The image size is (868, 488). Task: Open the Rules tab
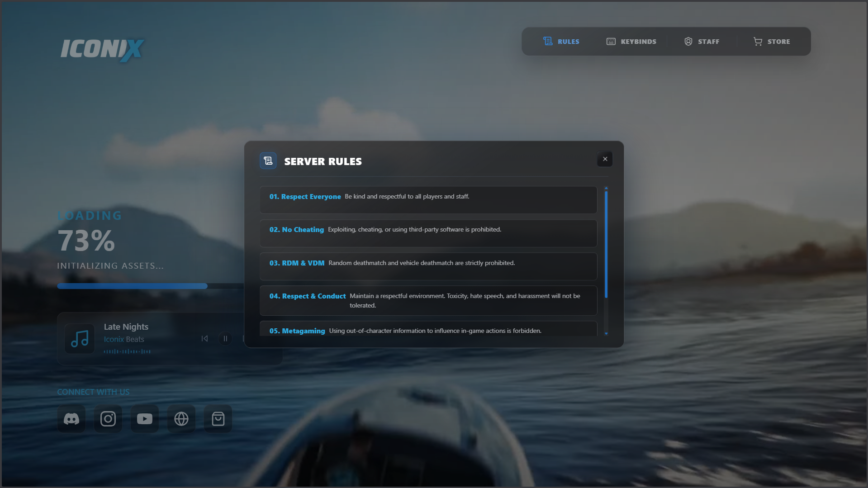tap(561, 41)
